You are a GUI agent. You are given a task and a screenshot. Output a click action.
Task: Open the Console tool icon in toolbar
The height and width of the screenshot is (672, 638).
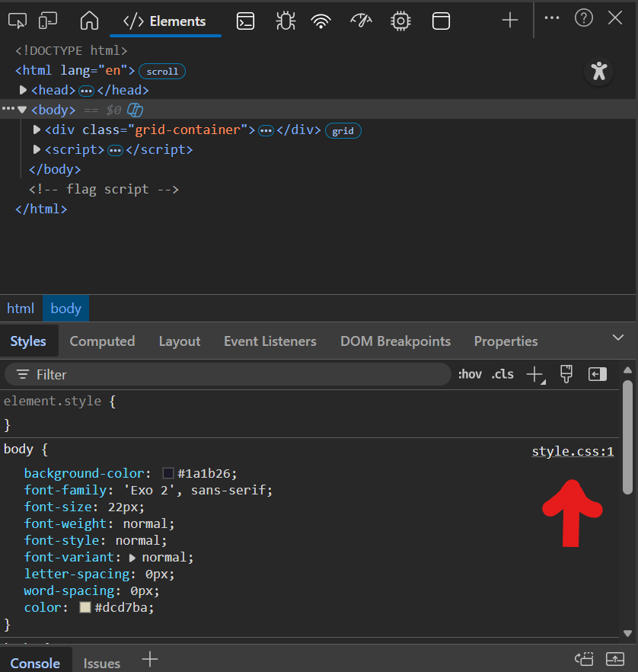pyautogui.click(x=245, y=21)
